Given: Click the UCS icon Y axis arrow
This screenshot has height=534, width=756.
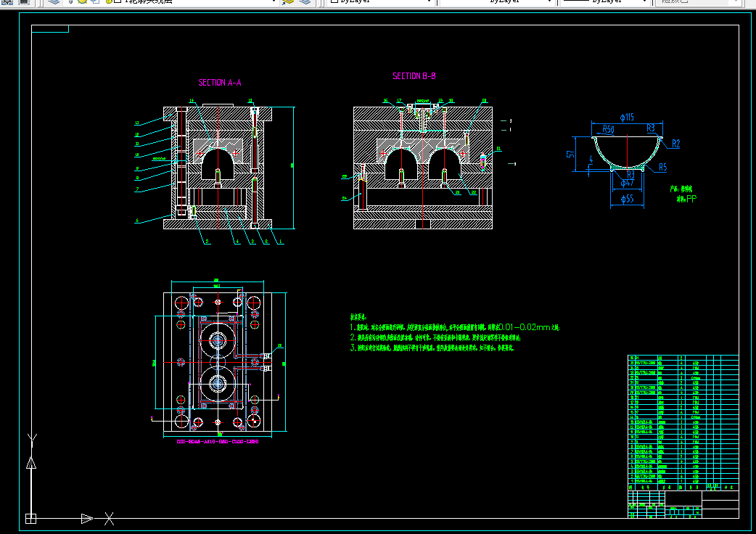Looking at the screenshot, I should tap(31, 463).
